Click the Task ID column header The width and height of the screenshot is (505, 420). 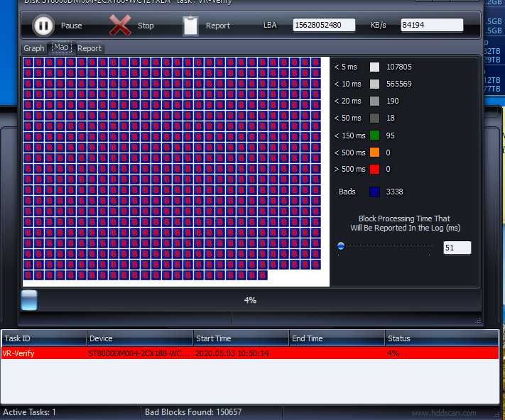click(44, 338)
